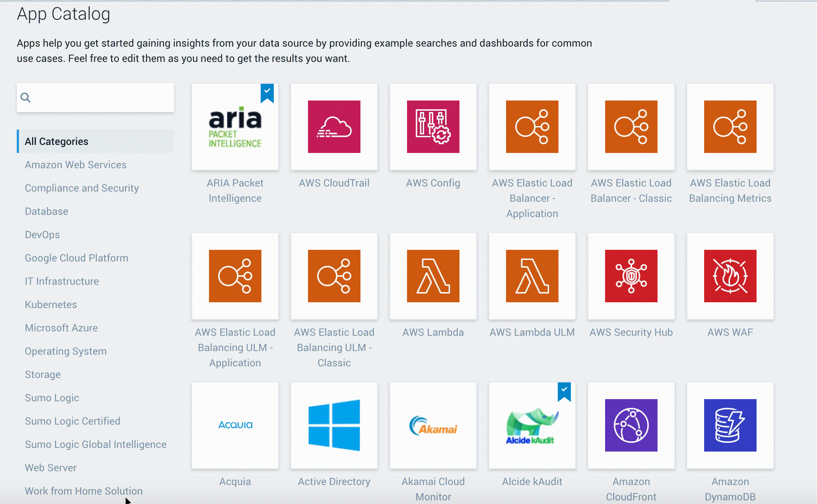Click the app catalog search field
This screenshot has height=504, width=817.
pos(102,98)
